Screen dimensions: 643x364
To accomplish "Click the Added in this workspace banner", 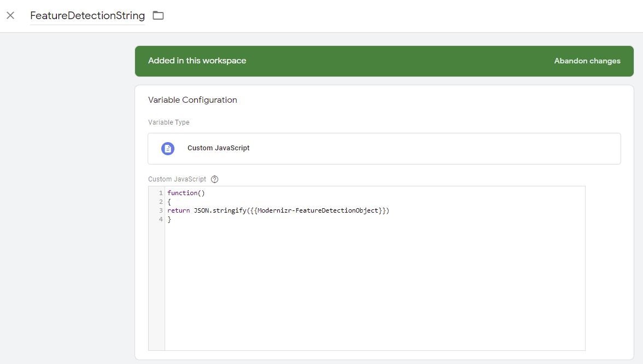I will (x=197, y=61).
